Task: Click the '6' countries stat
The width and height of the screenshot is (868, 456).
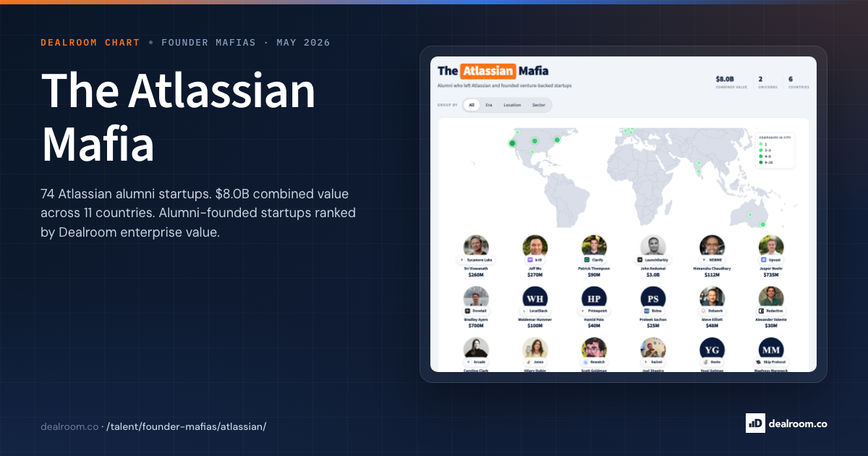Action: [x=791, y=78]
